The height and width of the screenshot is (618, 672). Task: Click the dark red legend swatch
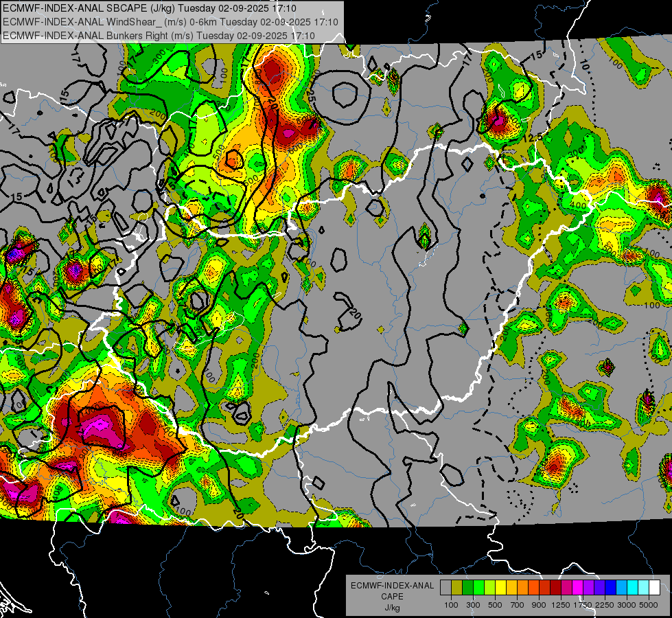coord(556,588)
